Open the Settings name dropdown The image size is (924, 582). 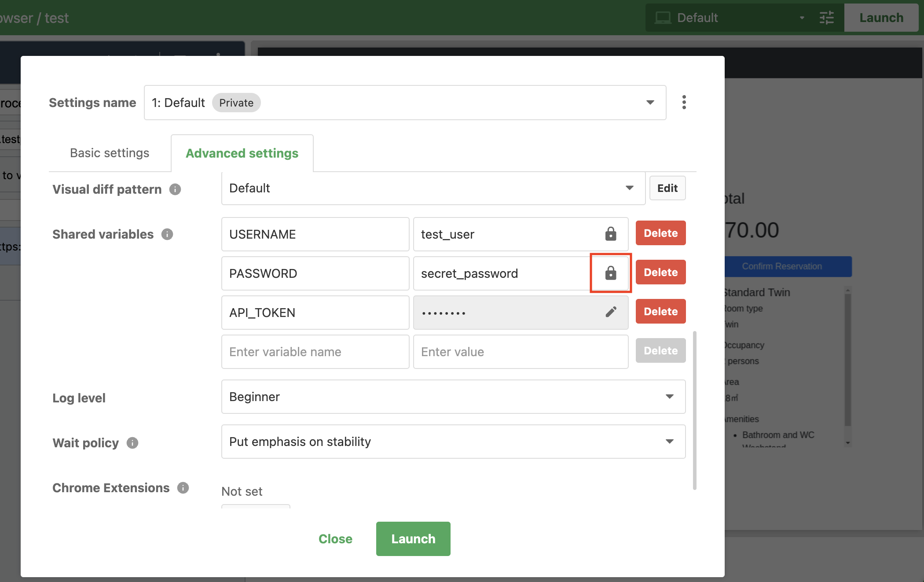[x=650, y=102]
